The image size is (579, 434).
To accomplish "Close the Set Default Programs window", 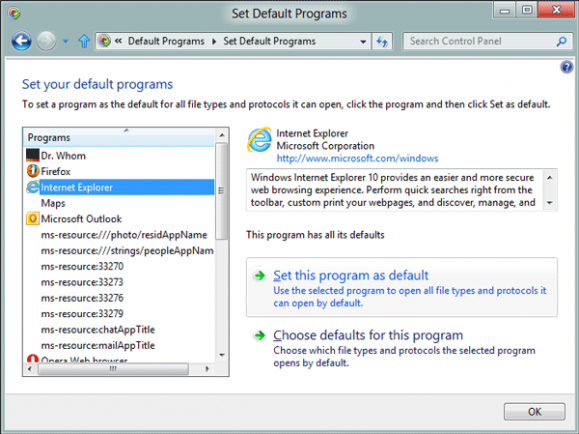I will click(556, 10).
